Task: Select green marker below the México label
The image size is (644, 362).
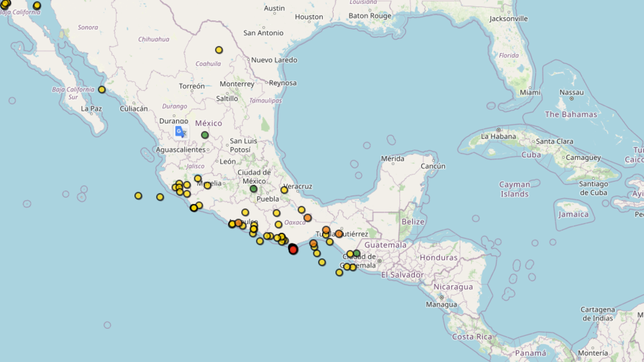Action: [204, 135]
